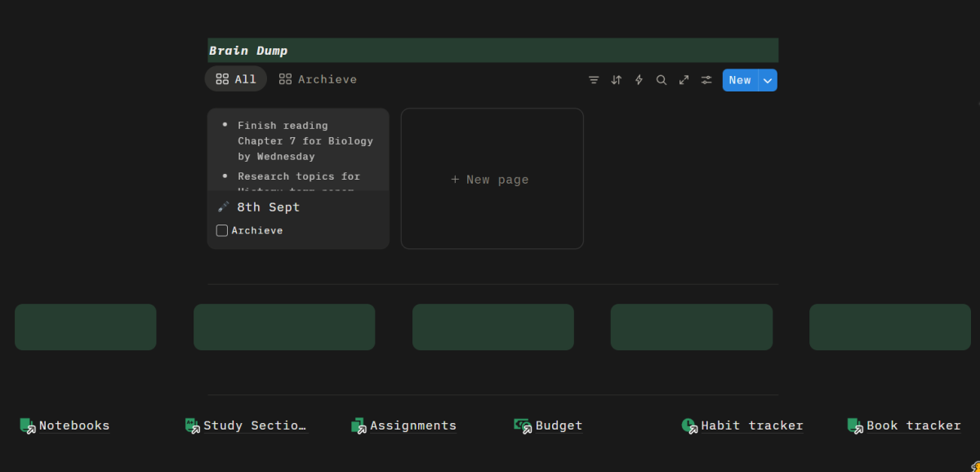Click the search magnifier icon
The height and width of the screenshot is (472, 980).
[661, 80]
